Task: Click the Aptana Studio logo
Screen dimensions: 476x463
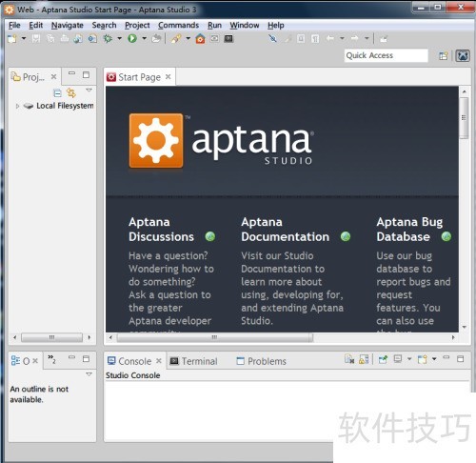Action: (221, 140)
